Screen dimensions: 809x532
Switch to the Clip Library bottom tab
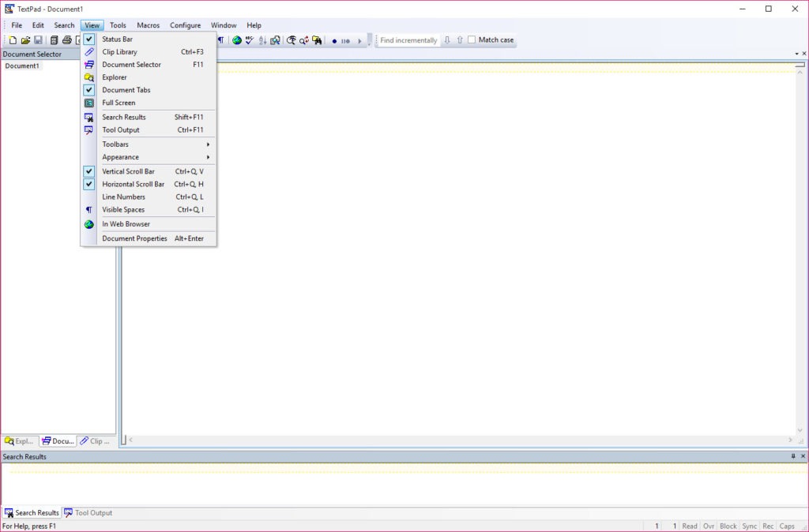point(95,441)
